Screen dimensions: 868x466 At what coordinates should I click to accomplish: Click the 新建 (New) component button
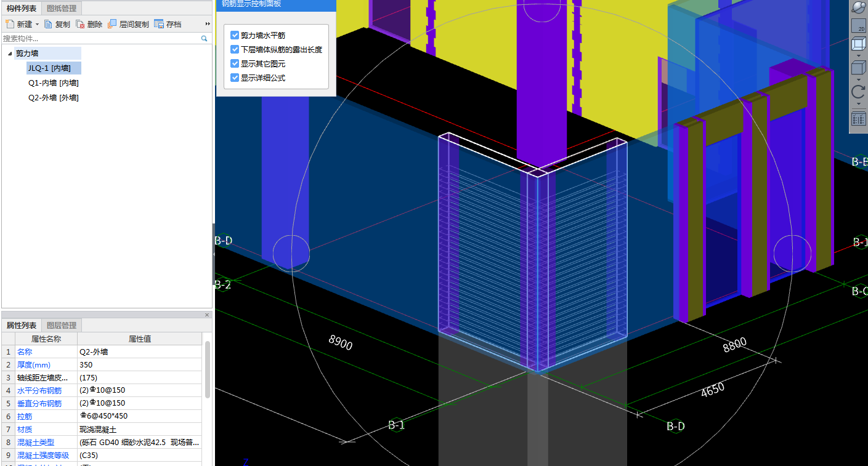pos(19,24)
